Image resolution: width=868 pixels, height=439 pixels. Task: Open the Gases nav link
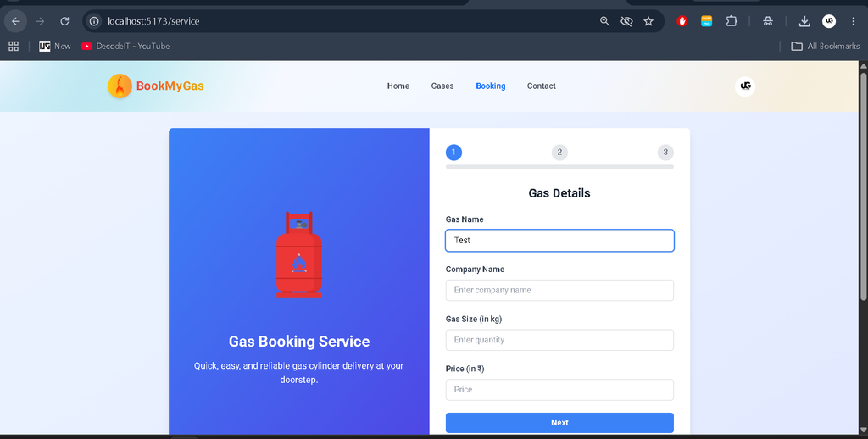(x=442, y=86)
